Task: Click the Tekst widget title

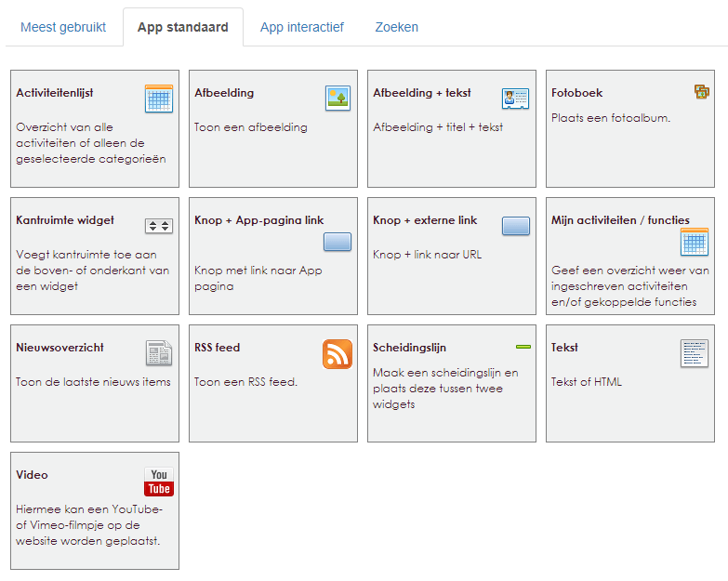Action: pyautogui.click(x=564, y=347)
